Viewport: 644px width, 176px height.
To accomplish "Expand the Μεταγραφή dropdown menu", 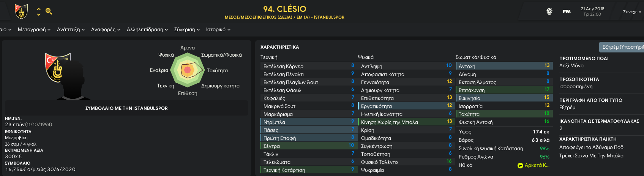I will tap(34, 29).
